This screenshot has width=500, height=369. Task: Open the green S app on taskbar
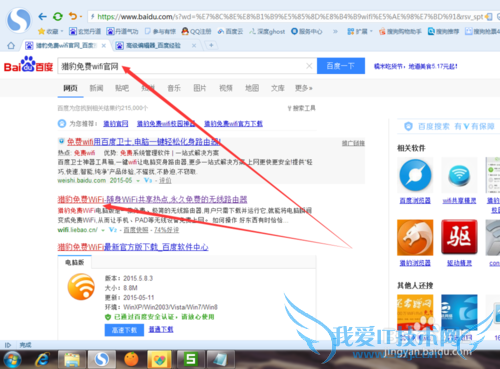point(191,359)
